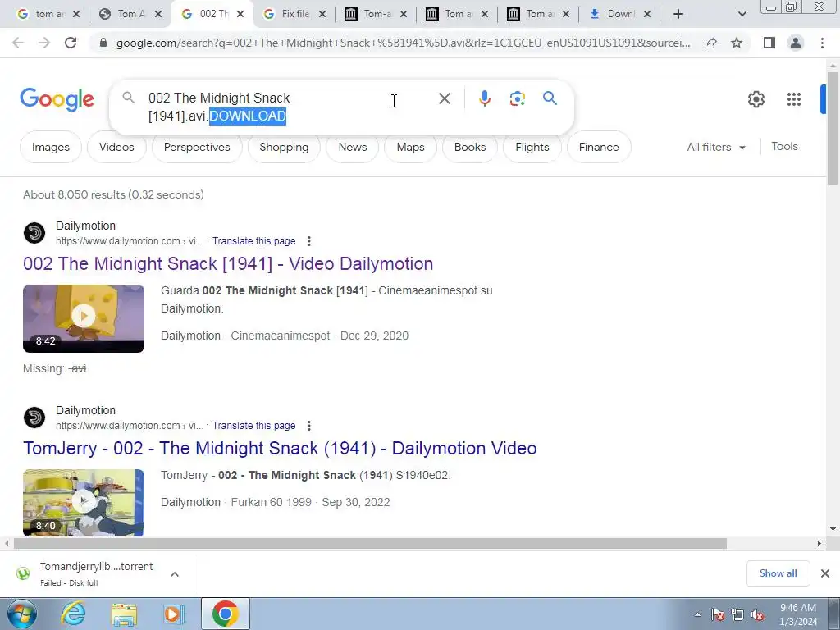840x630 pixels.
Task: Click the failed torrent download item
Action: pyautogui.click(x=97, y=573)
